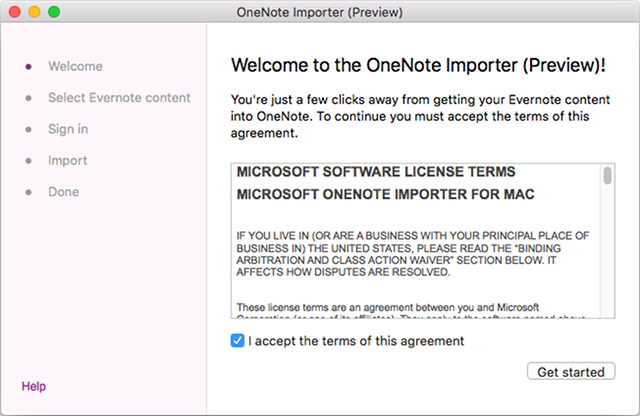Click the MICROSOFT ONENOTE IMPORTER FOR MAC line
This screenshot has height=416, width=640.
pos(385,194)
